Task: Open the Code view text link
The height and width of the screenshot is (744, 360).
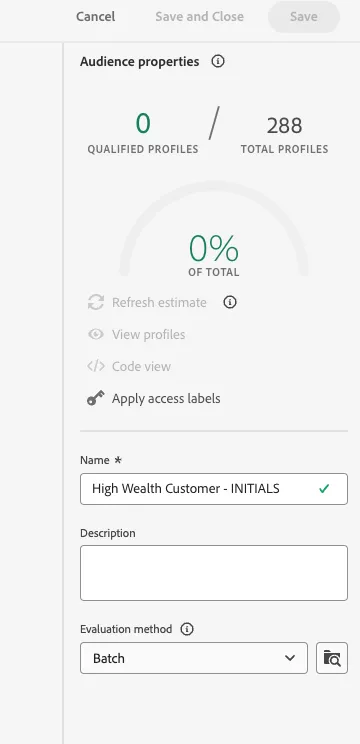Action: [141, 366]
